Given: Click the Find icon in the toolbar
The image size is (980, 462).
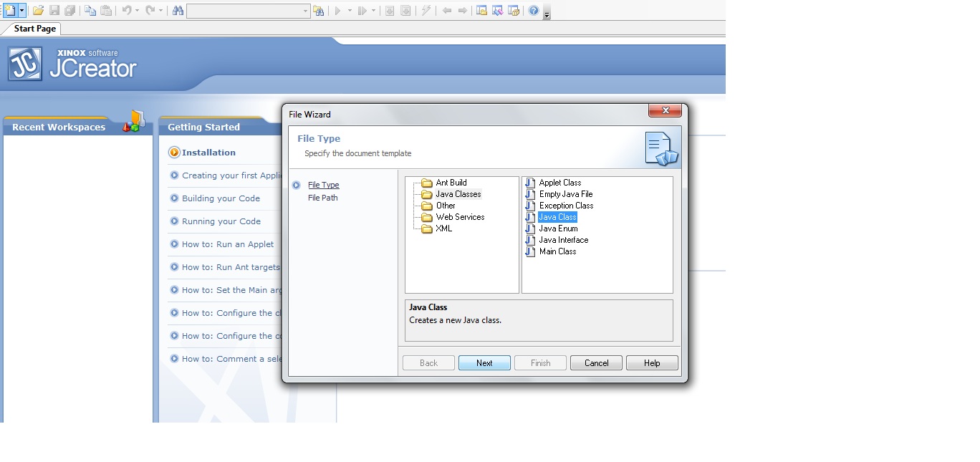Looking at the screenshot, I should pos(178,10).
